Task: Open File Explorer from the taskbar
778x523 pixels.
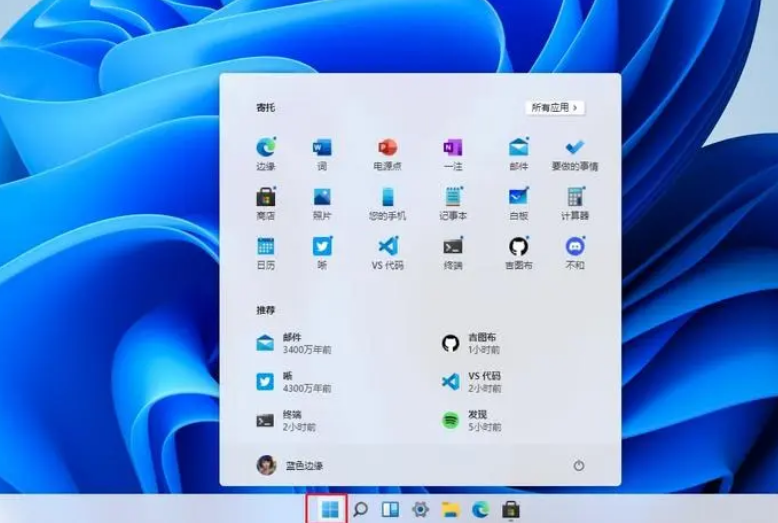Action: tap(450, 509)
